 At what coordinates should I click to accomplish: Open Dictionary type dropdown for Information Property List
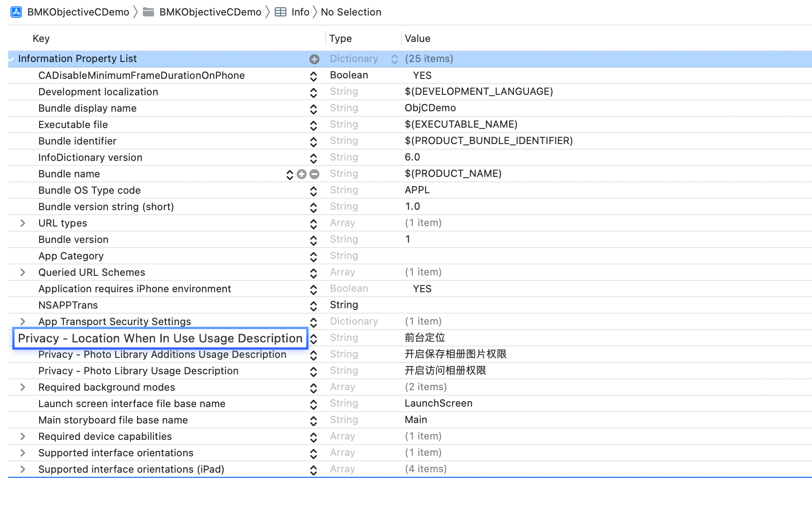[395, 59]
